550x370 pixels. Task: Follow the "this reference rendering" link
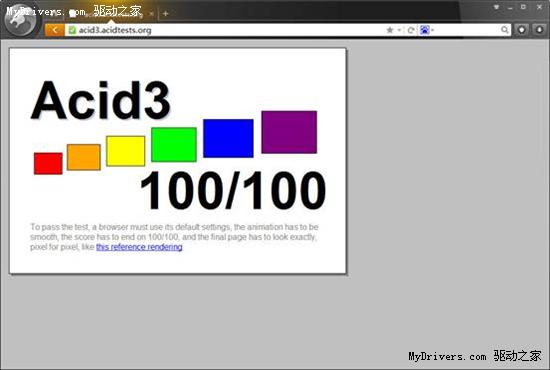[139, 247]
